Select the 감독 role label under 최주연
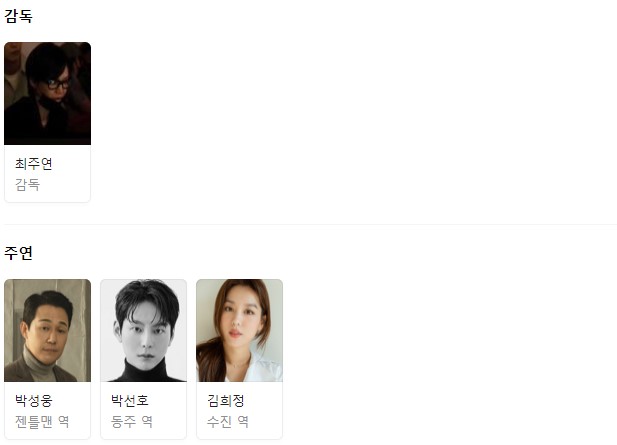The width and height of the screenshot is (617, 445). 27,185
